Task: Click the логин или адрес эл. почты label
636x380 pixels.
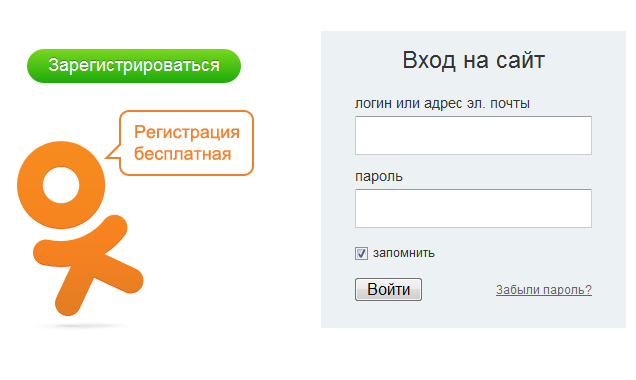Action: 442,103
